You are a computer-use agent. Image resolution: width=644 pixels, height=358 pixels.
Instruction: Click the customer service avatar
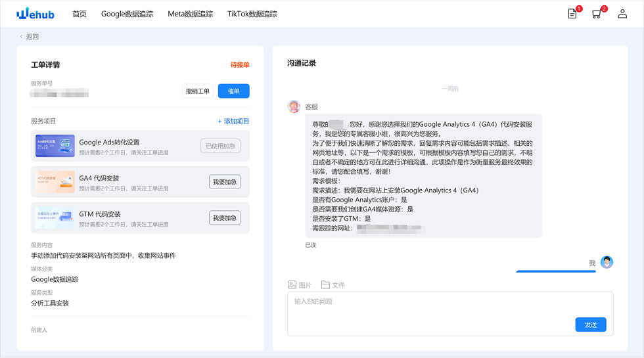click(x=294, y=106)
